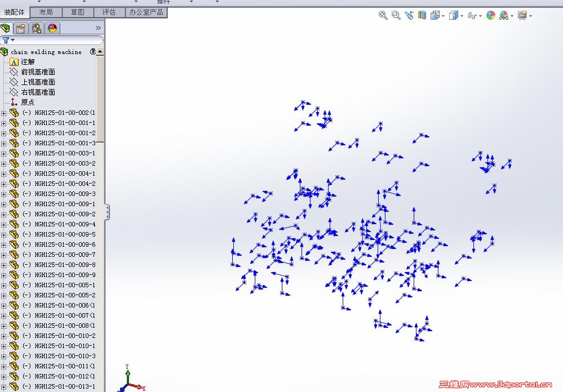This screenshot has width=563, height=392.
Task: Open Apply Scene dropdown arrow
Action: [512, 16]
